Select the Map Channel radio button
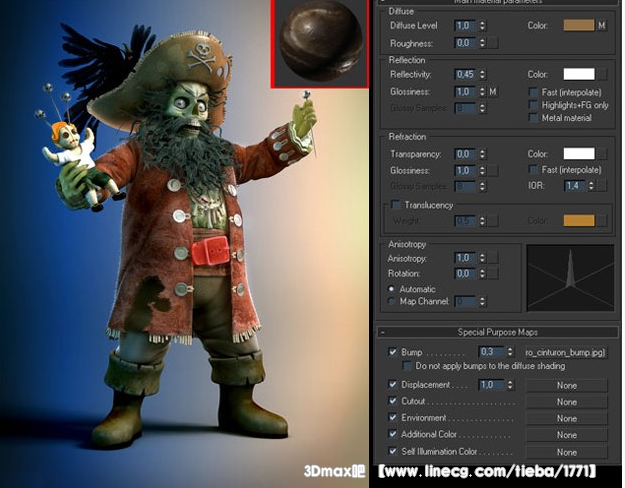625x488 pixels. [x=391, y=301]
